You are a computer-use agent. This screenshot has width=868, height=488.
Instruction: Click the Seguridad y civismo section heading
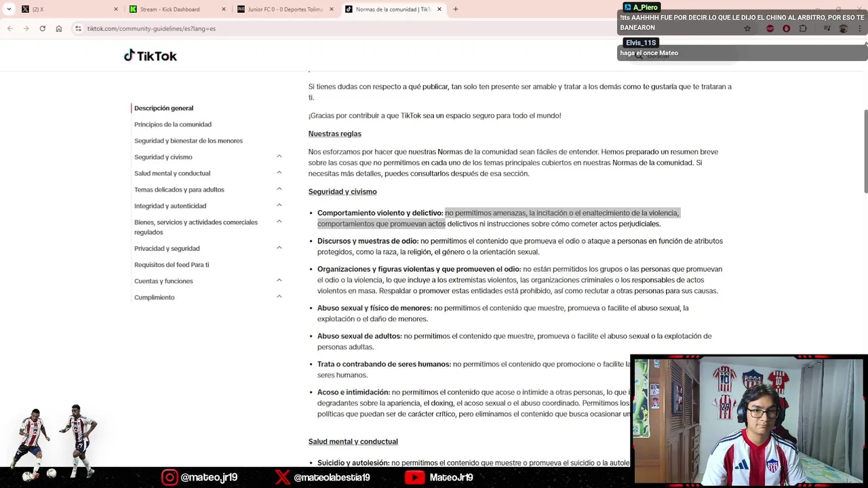click(342, 191)
